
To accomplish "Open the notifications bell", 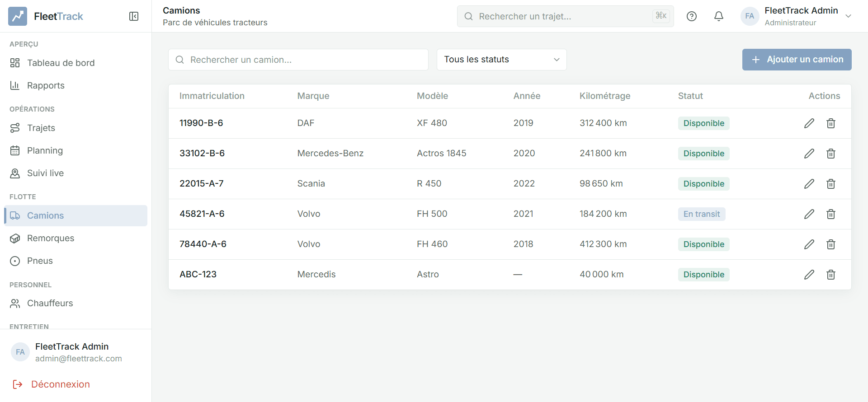I will (719, 16).
